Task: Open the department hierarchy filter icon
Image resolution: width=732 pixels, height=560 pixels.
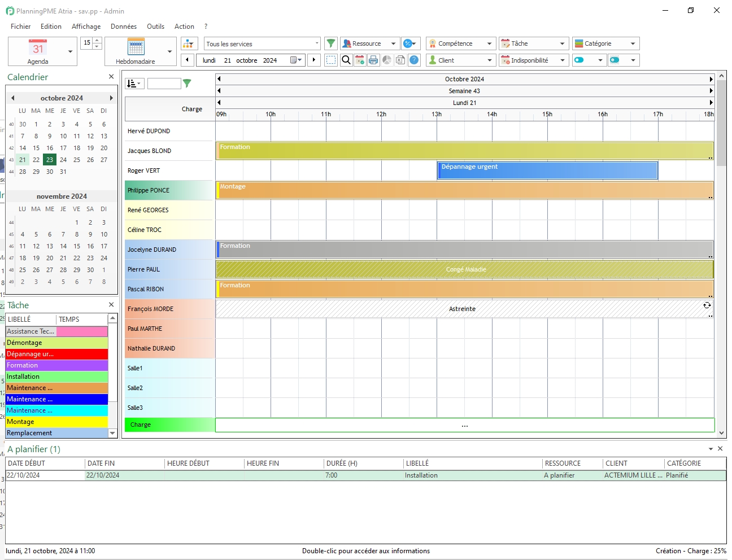Action: [x=189, y=43]
